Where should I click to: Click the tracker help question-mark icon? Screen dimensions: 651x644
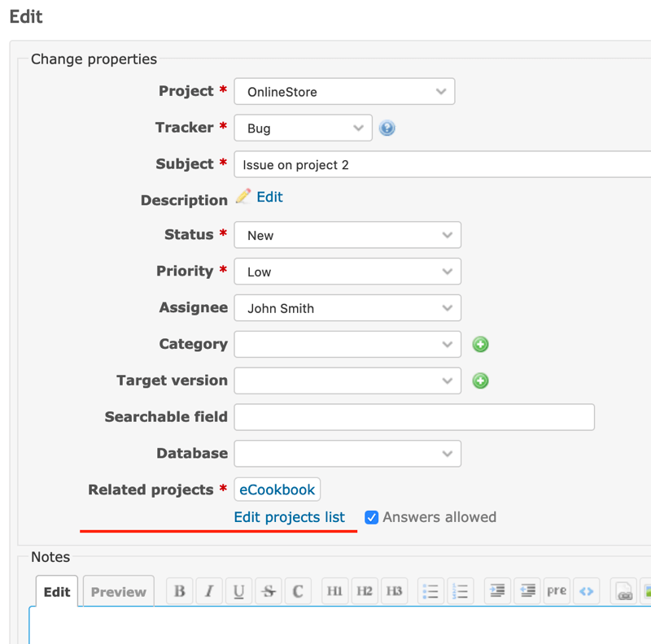tap(387, 128)
